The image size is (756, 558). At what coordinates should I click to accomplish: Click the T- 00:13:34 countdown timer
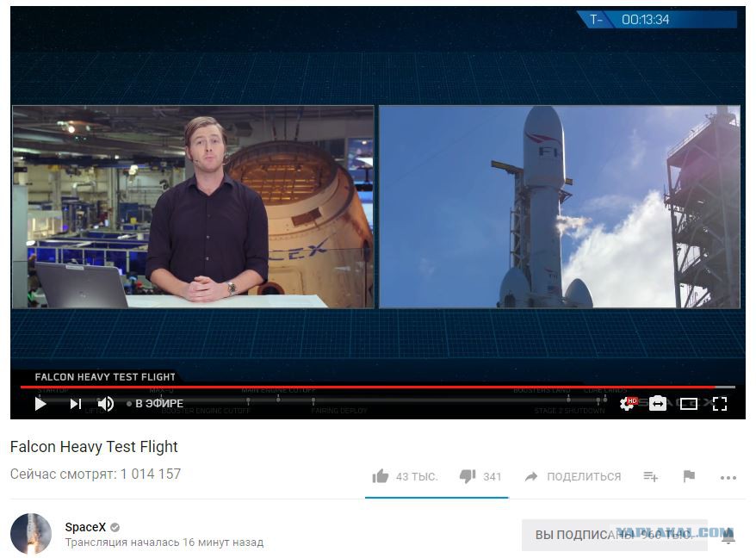tap(657, 20)
